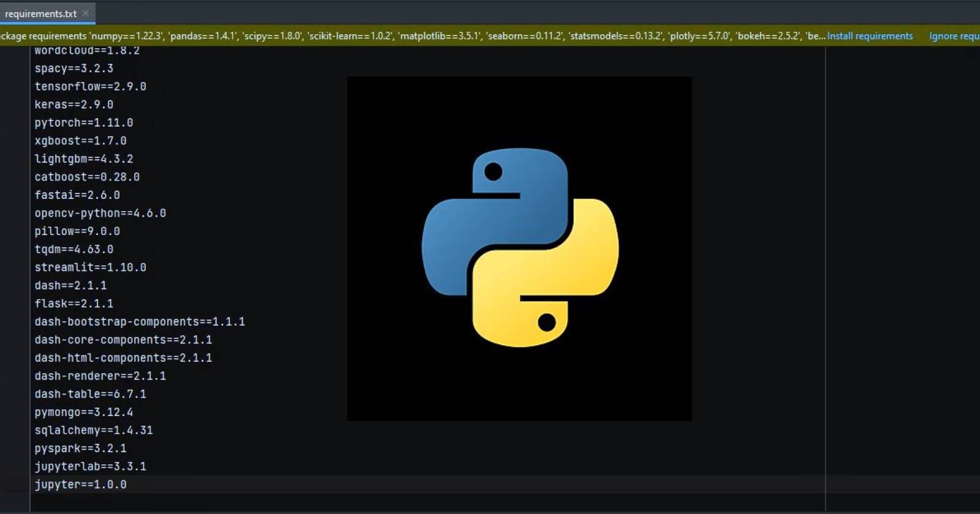Click the spacy==3.2.3 line
The image size is (980, 514).
[x=73, y=69]
